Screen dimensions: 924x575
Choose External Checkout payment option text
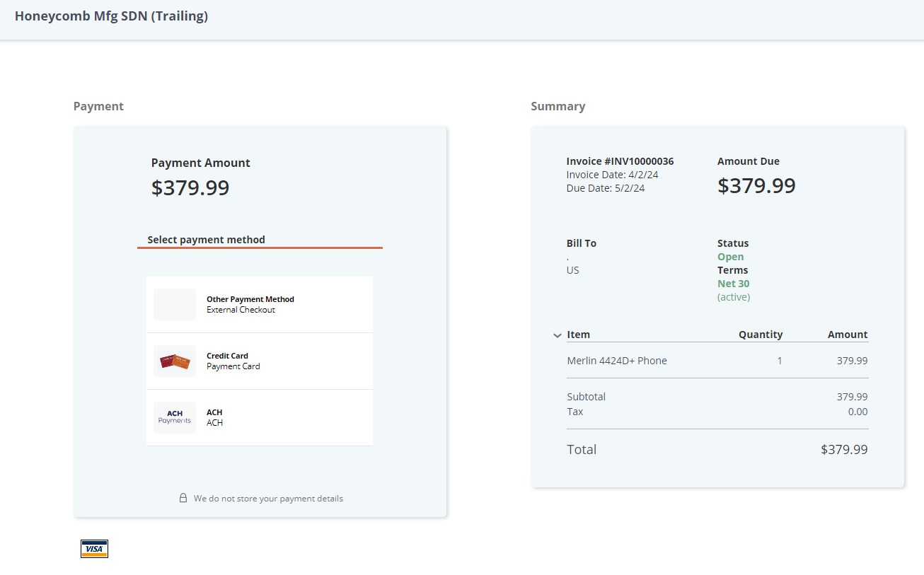pyautogui.click(x=241, y=310)
